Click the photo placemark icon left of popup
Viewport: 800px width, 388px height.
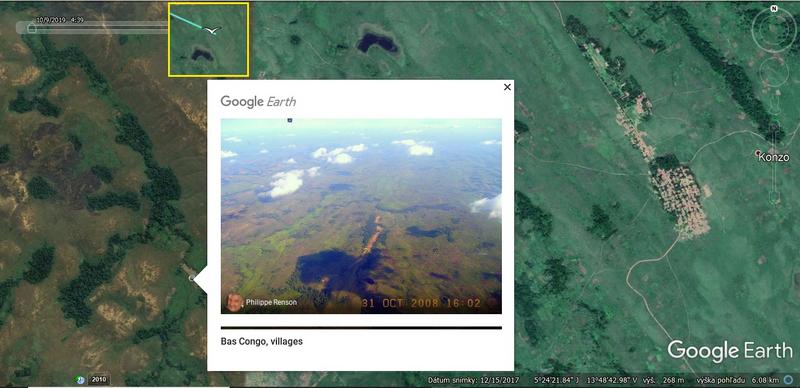[x=192, y=278]
